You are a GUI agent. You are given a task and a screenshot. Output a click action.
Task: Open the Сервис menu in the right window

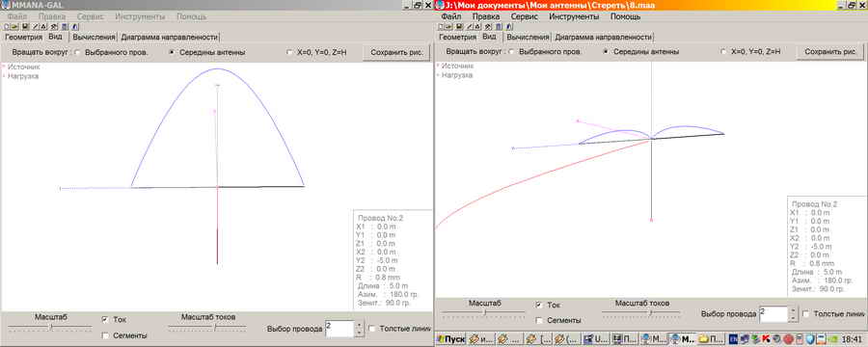click(525, 16)
